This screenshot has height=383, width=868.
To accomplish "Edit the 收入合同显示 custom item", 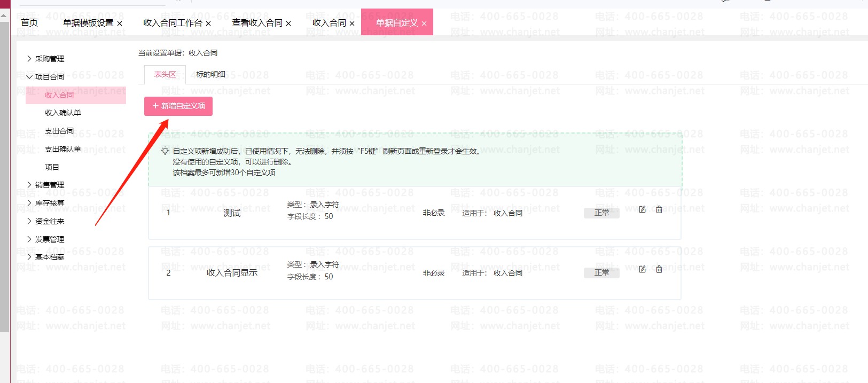I will pyautogui.click(x=642, y=269).
